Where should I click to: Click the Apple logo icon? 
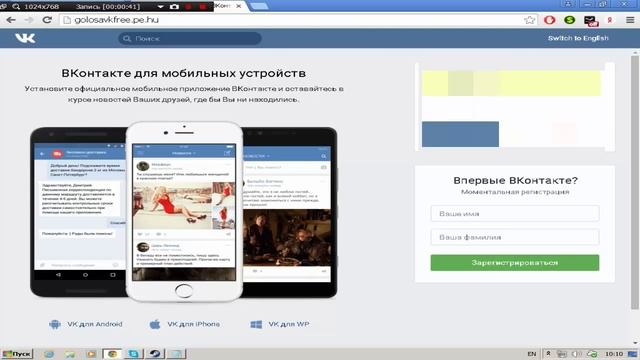point(155,324)
